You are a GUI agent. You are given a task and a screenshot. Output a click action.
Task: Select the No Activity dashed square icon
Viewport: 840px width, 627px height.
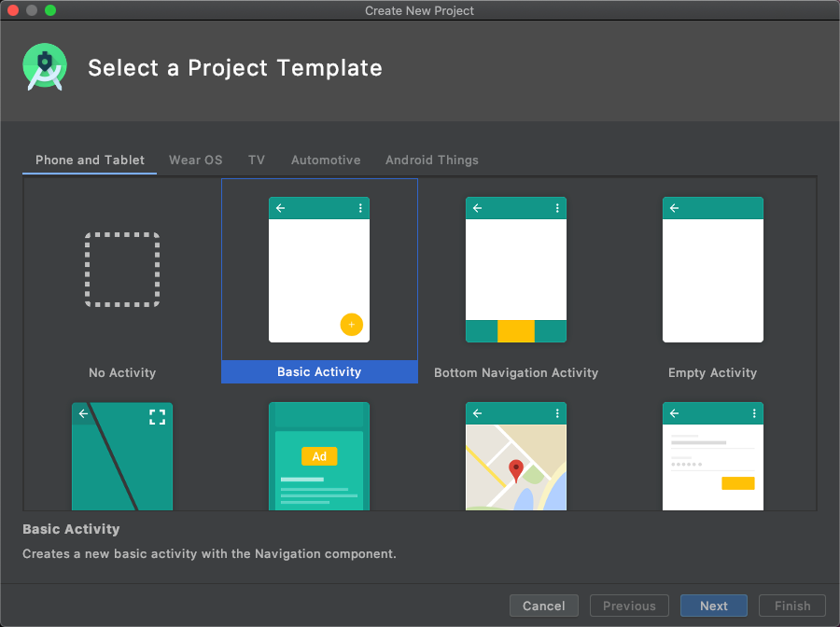coord(122,270)
